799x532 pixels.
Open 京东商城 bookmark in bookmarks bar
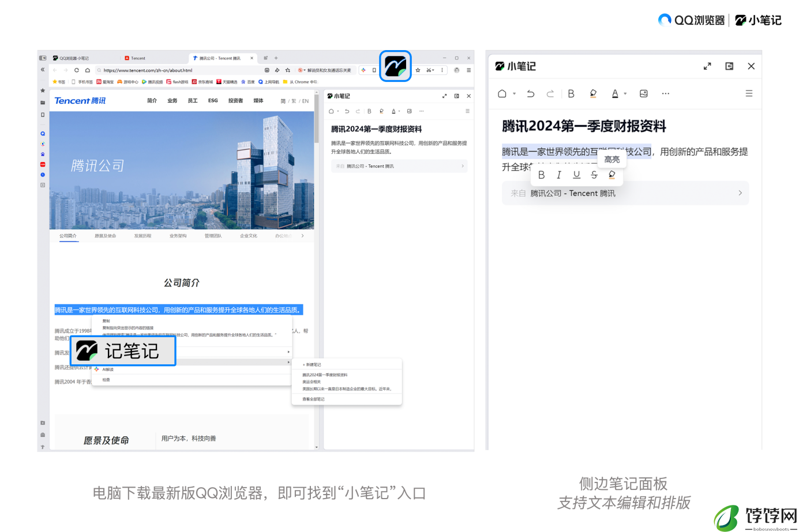pos(202,82)
